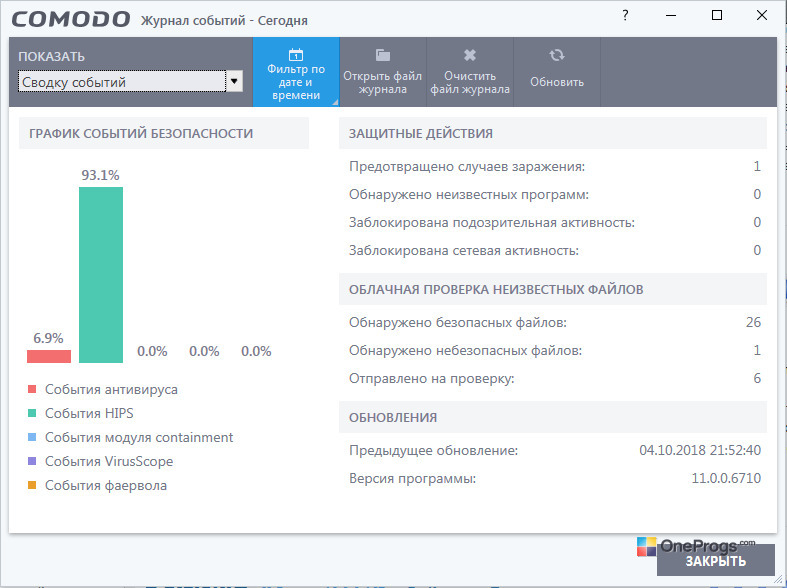This screenshot has width=787, height=588.
Task: Minimize the Журнал событий window
Action: [671, 16]
